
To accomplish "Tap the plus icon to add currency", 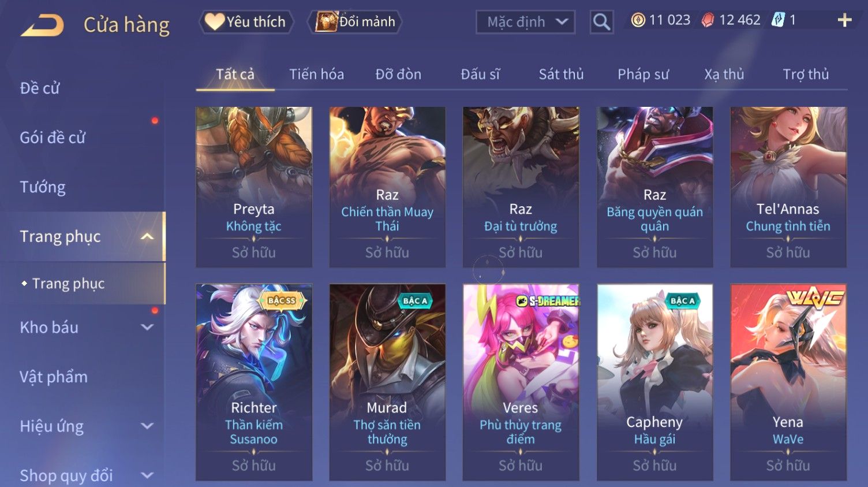I will (844, 21).
